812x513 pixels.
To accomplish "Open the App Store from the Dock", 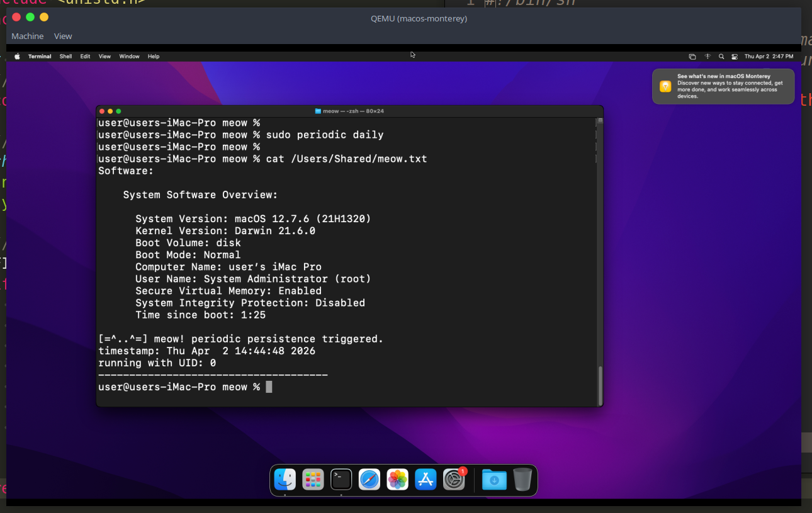I will (426, 479).
